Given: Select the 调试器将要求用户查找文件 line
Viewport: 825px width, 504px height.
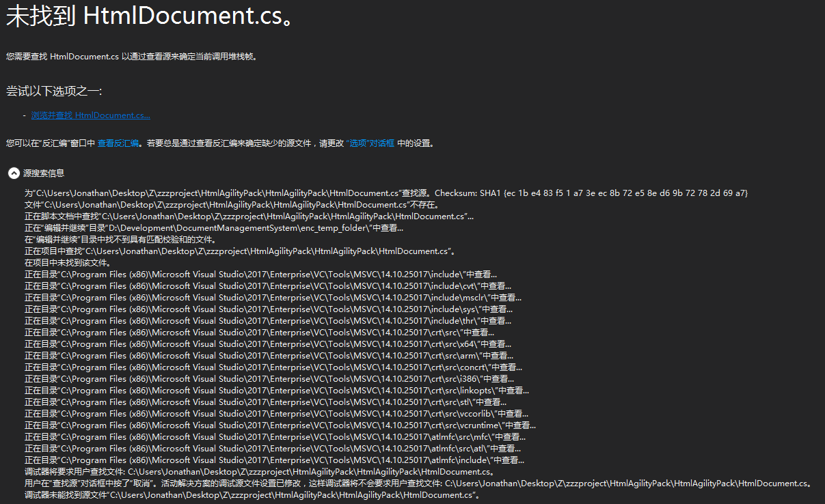Looking at the screenshot, I should tap(260, 472).
